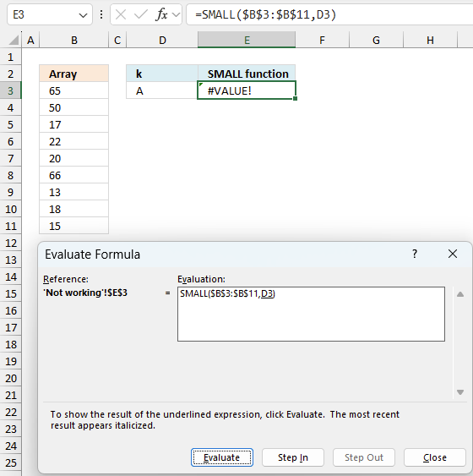Click the Array header cell
Viewport: 473px width, 476px height.
[x=74, y=74]
